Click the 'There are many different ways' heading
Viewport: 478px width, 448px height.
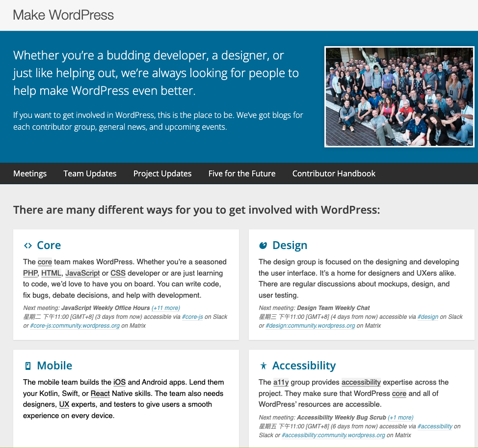pyautogui.click(x=197, y=210)
